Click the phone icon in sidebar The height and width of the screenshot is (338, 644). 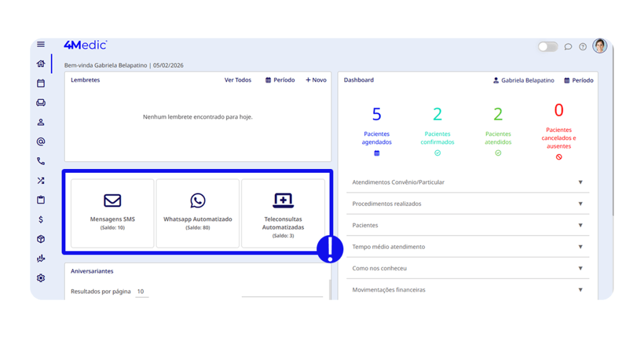tap(41, 161)
